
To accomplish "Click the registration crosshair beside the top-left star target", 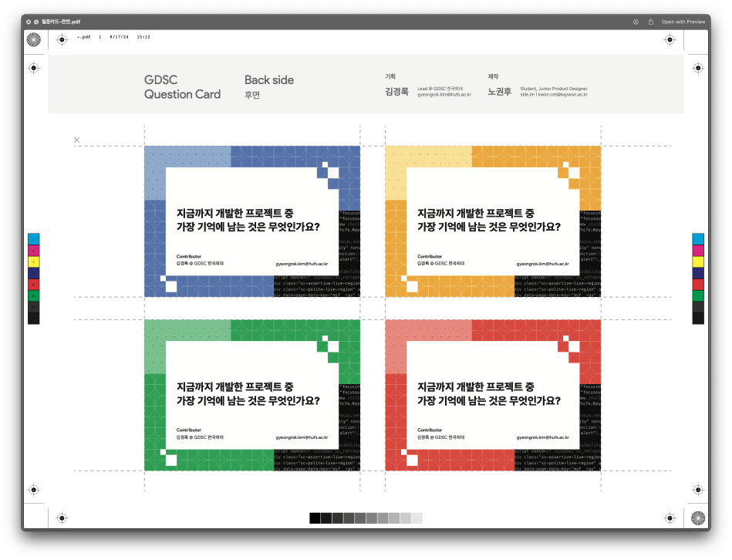I will 62,39.
